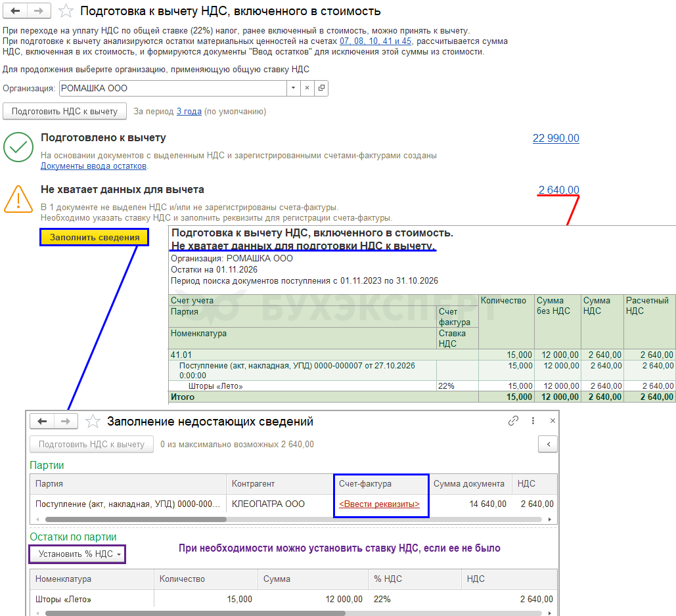Click the Сумма документа column header
The width and height of the screenshot is (676, 616).
(470, 483)
